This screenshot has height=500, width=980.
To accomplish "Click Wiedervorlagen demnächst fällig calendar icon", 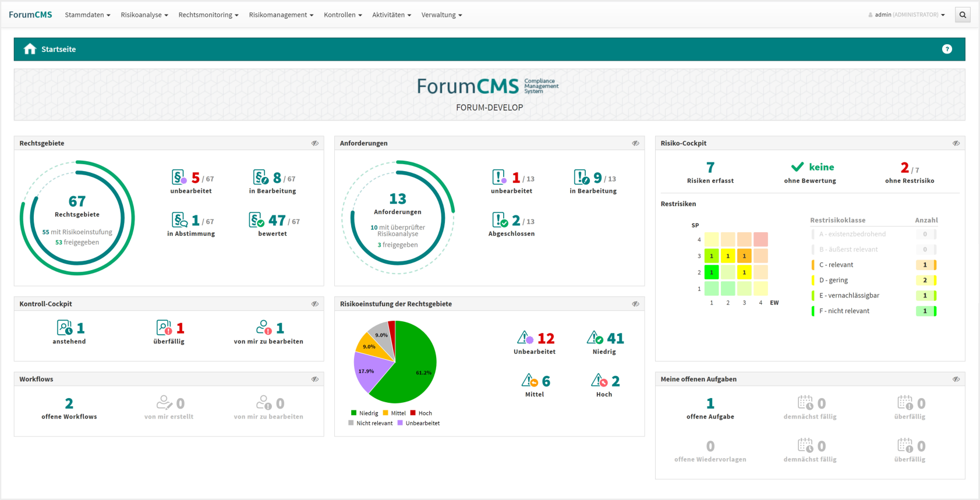I will pos(805,446).
